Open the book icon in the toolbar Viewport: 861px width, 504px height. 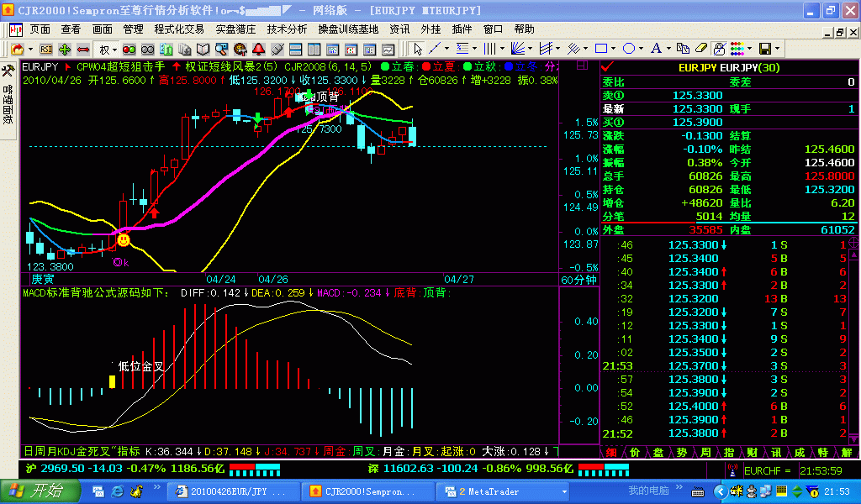click(203, 50)
